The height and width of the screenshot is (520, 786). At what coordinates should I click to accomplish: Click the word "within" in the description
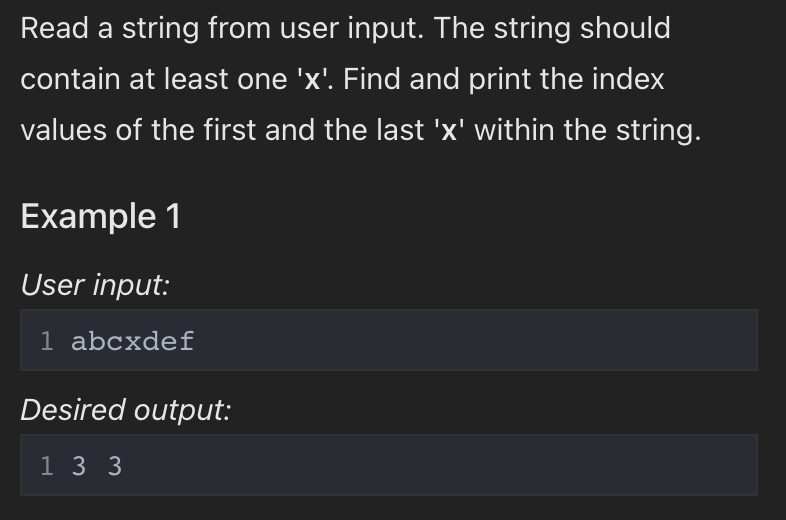(x=514, y=130)
